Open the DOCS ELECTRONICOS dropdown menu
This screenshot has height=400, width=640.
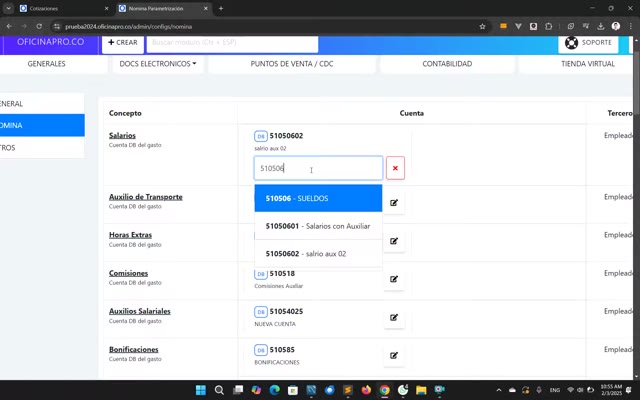[158, 64]
